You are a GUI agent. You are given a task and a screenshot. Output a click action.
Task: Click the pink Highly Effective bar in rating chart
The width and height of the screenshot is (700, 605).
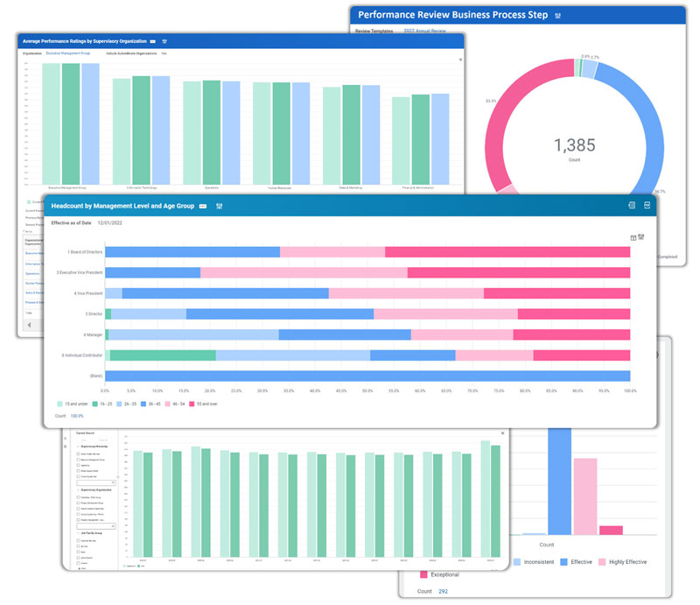click(585, 496)
